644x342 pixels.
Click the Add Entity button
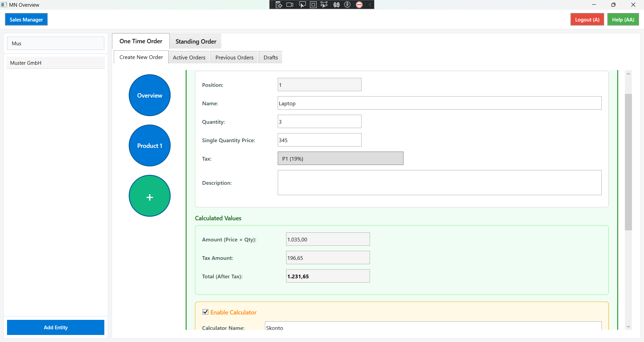[x=55, y=327]
